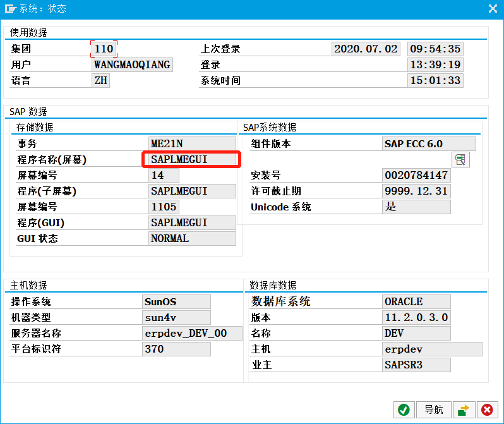Click the system menu icon in title bar
The height and width of the screenshot is (424, 504).
(x=10, y=9)
